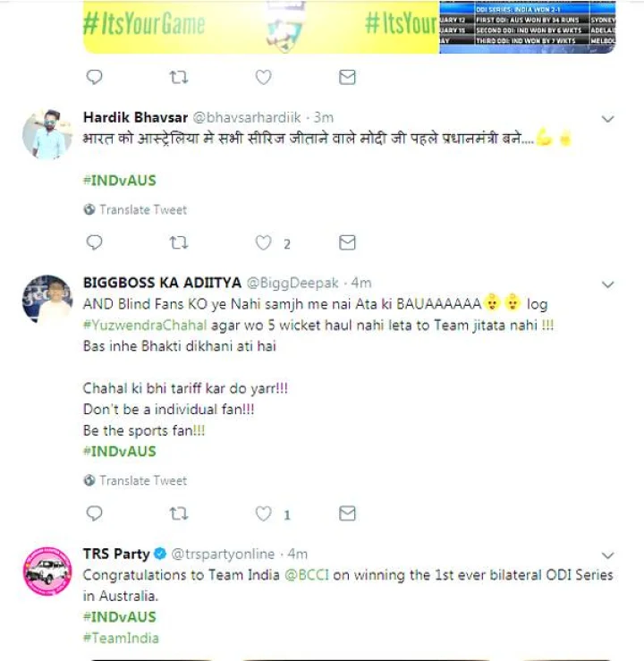Image resolution: width=644 pixels, height=661 pixels.
Task: Reply to BIGGBOSS KA ADIITYA's tweet
Action: [94, 513]
